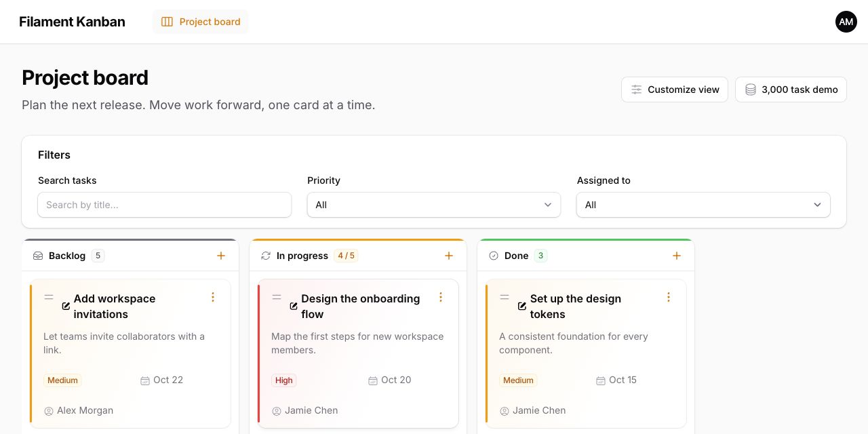Grab handle of Design the onboarding flow card
The image size is (868, 434).
tap(277, 297)
